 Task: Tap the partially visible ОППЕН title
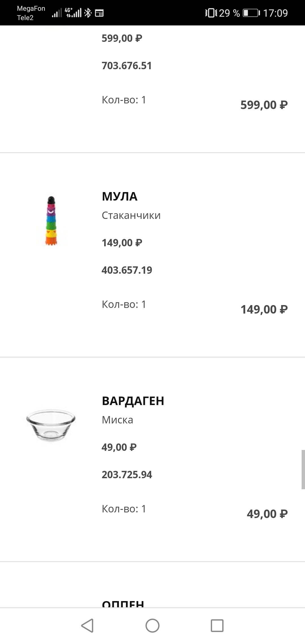pos(123,604)
